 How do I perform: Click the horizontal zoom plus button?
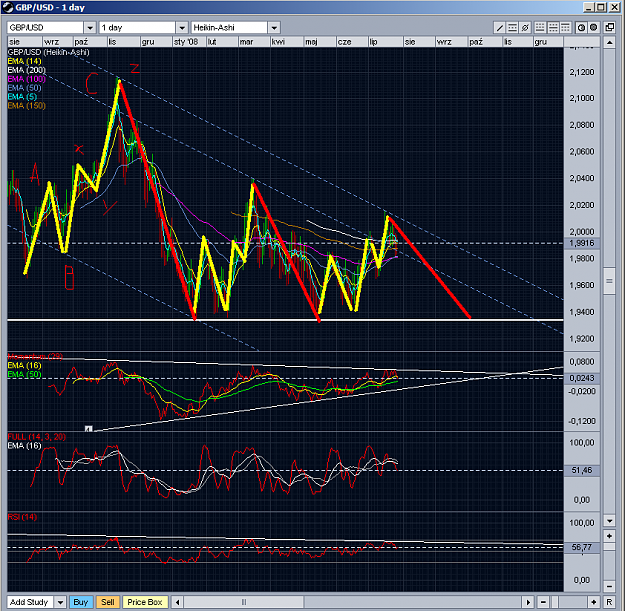tap(594, 602)
